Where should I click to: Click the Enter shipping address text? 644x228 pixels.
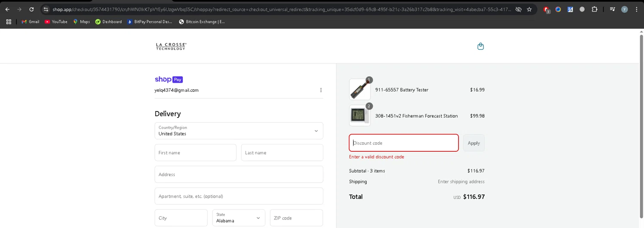coord(461,182)
